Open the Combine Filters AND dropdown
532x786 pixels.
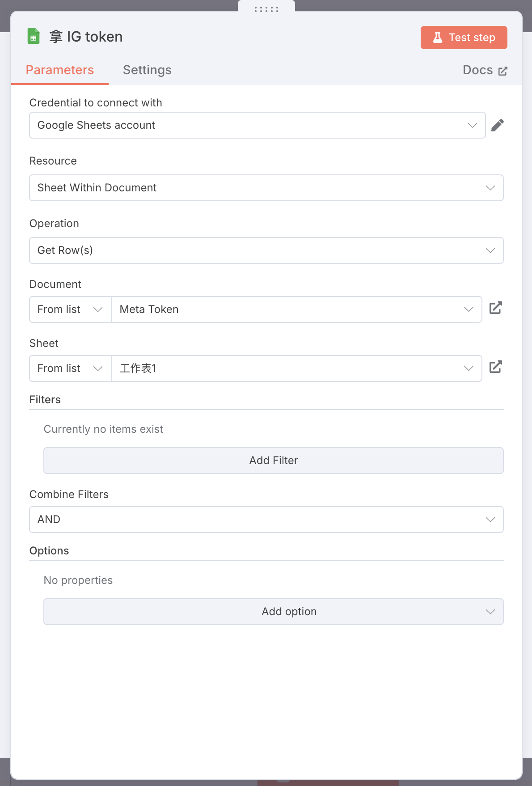click(266, 520)
